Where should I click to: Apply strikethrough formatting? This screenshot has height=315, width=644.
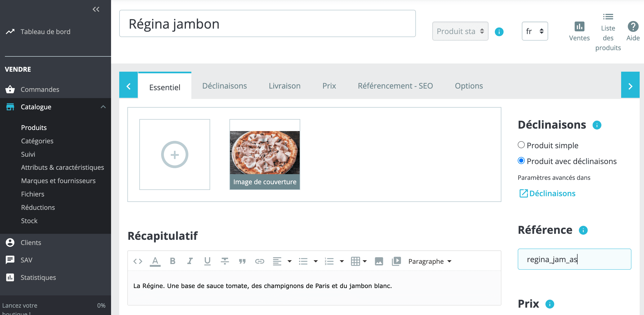(x=225, y=261)
